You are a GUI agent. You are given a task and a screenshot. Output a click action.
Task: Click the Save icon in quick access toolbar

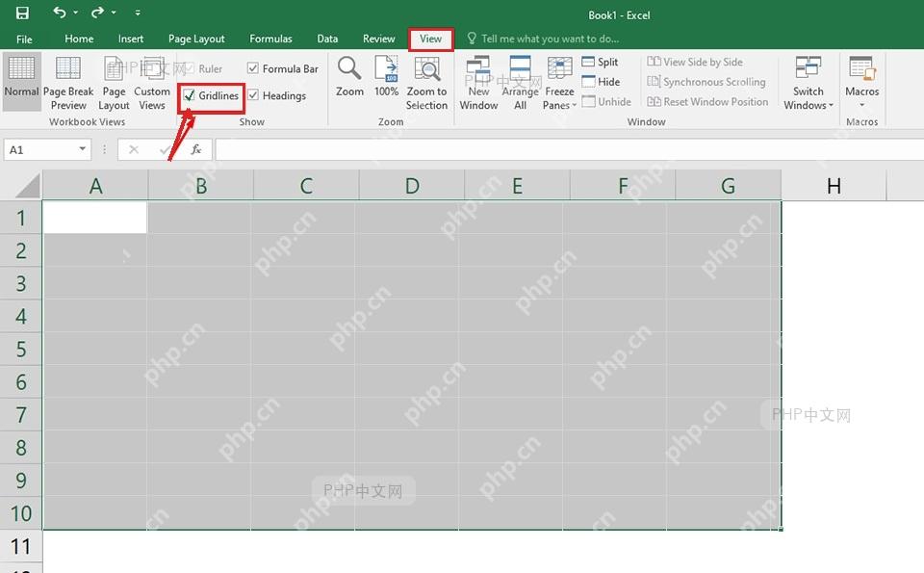(22, 13)
